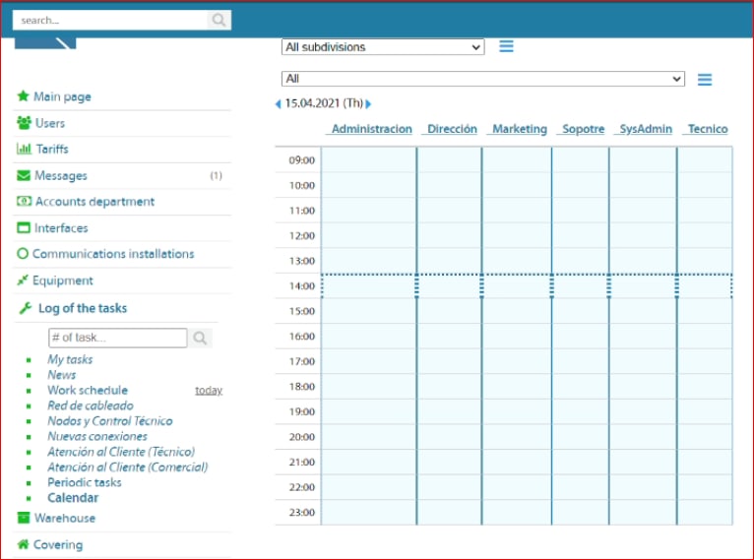
Task: Open the Work schedule link
Action: click(88, 391)
